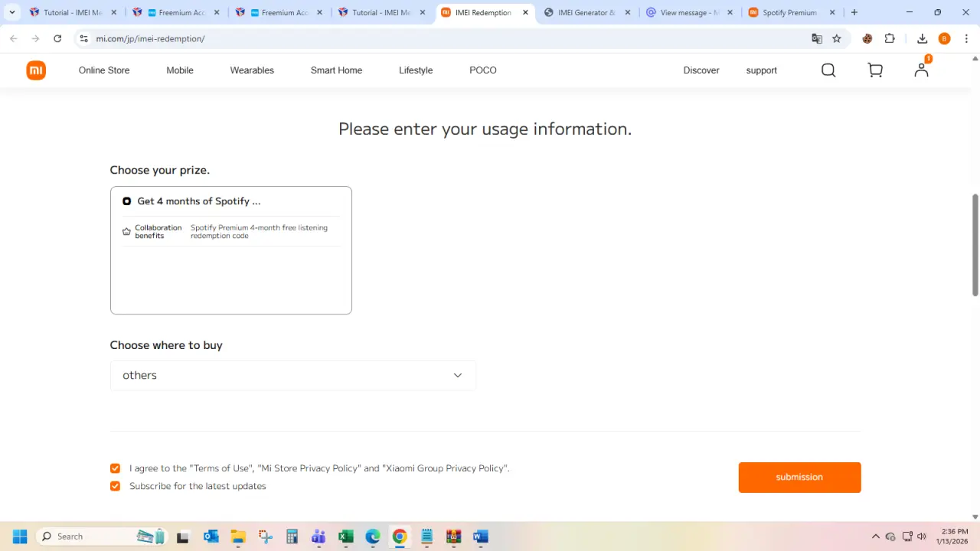The height and width of the screenshot is (551, 980).
Task: Click the browser forward arrow
Action: pyautogui.click(x=35, y=38)
